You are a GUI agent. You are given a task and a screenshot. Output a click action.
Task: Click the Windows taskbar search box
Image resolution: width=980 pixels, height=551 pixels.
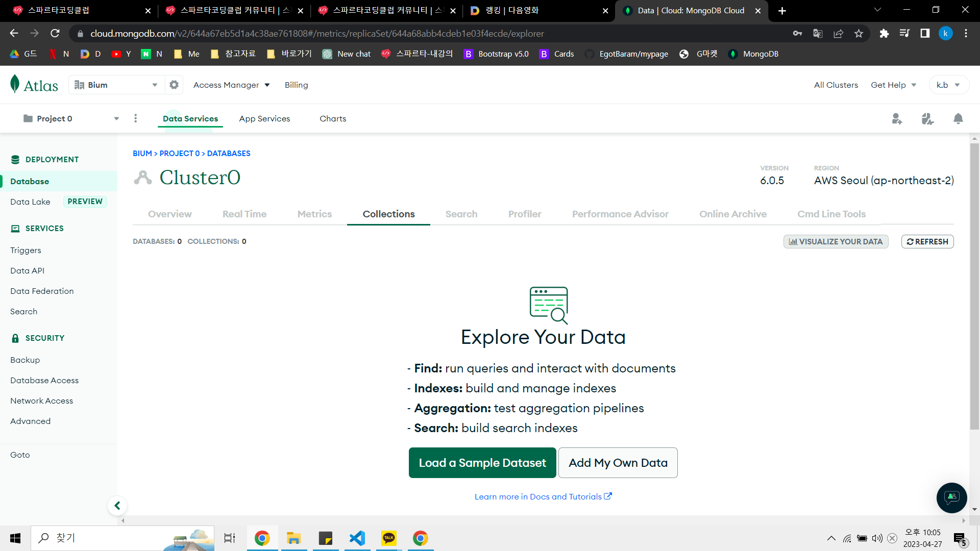point(122,538)
